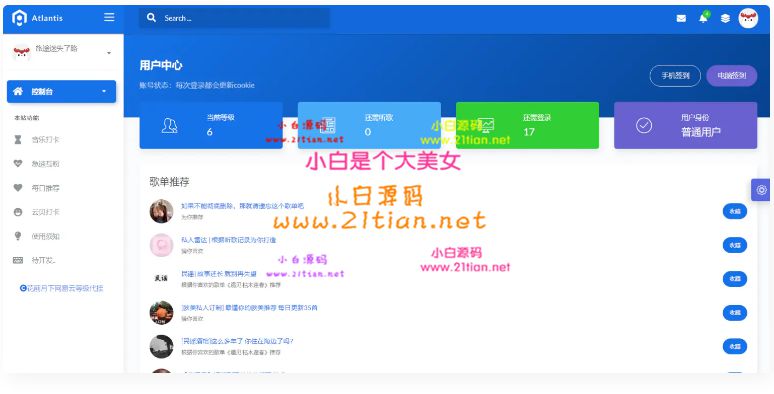Toggle sidebar with the hamburger menu icon

tap(109, 17)
